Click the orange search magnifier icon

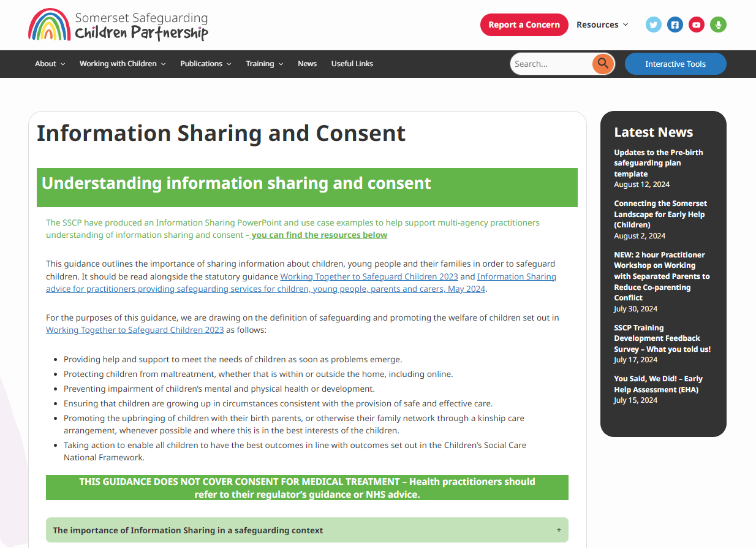tap(603, 64)
